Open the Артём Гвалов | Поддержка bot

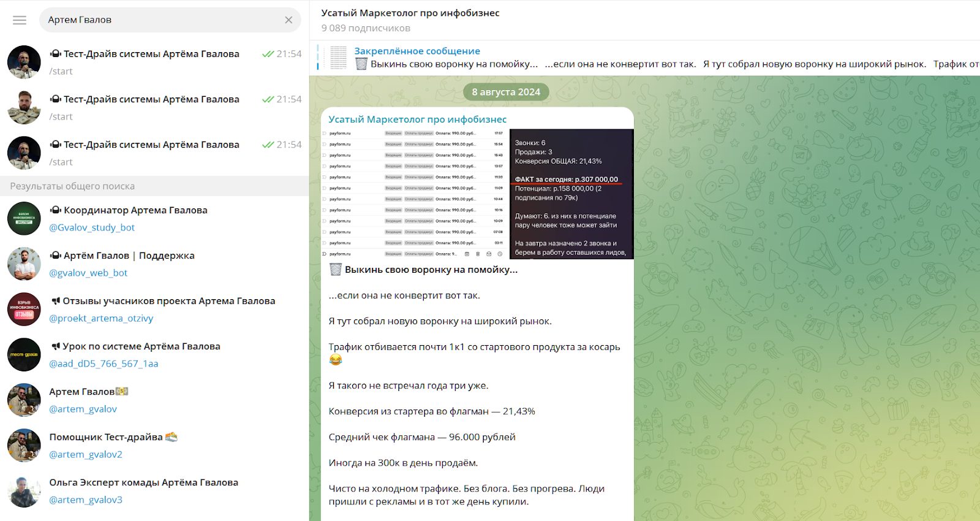[154, 264]
